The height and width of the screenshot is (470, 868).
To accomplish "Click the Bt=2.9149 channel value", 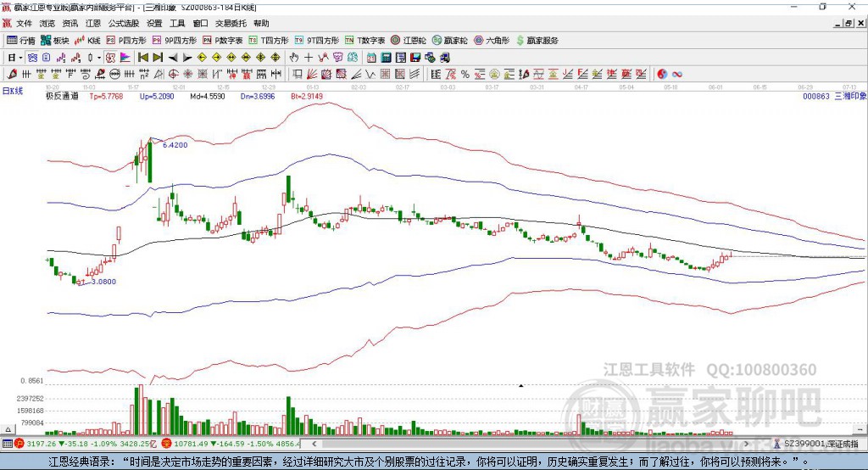I will pos(307,96).
